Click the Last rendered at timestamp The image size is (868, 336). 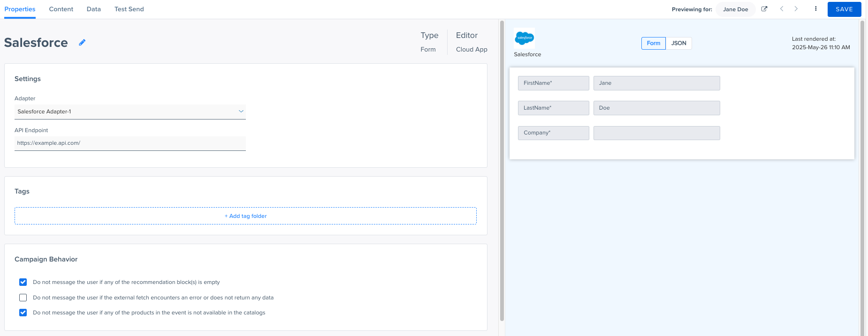tap(821, 43)
